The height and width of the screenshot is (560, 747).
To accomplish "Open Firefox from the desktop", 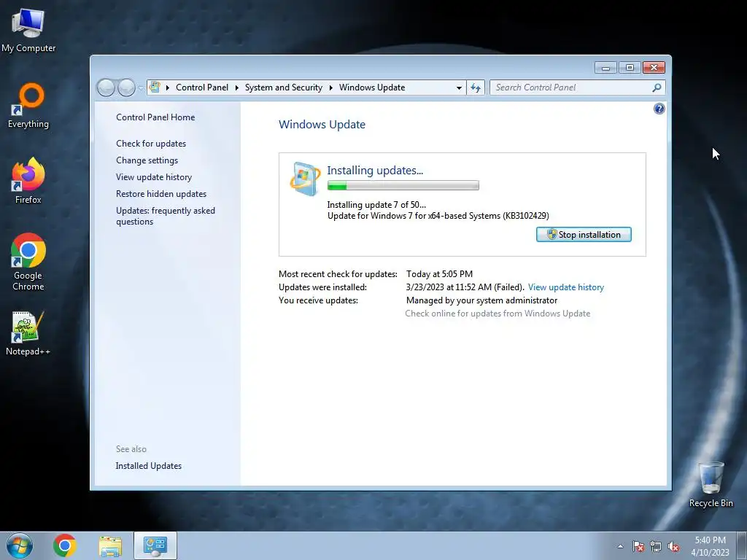I will (x=28, y=181).
